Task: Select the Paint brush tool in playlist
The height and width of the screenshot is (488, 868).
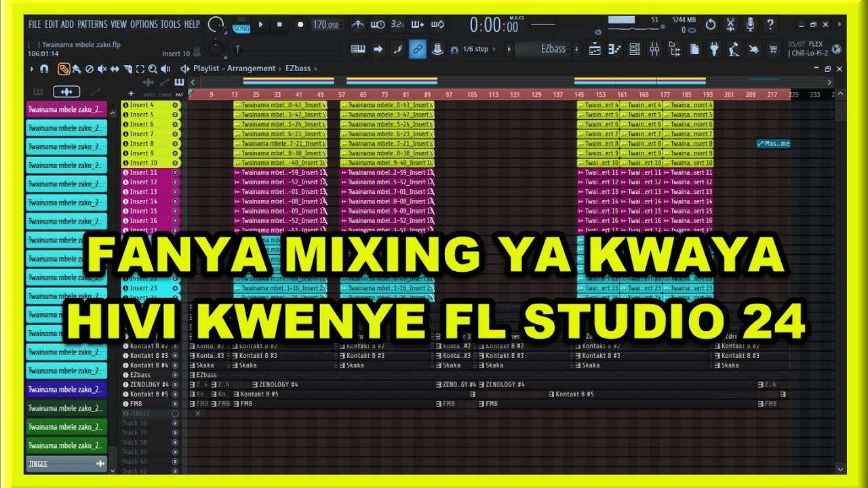Action: click(77, 68)
